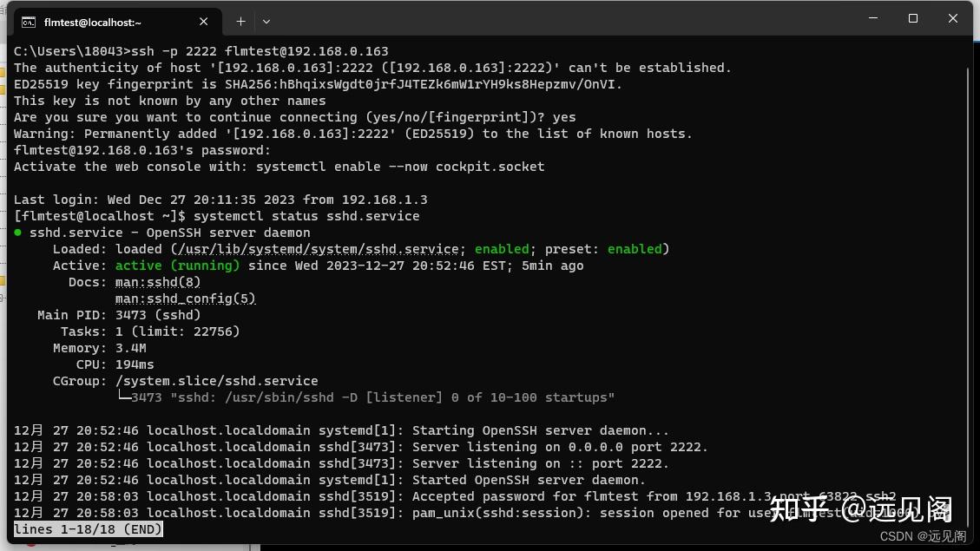Click the terminal icon on the tab

pos(29,23)
